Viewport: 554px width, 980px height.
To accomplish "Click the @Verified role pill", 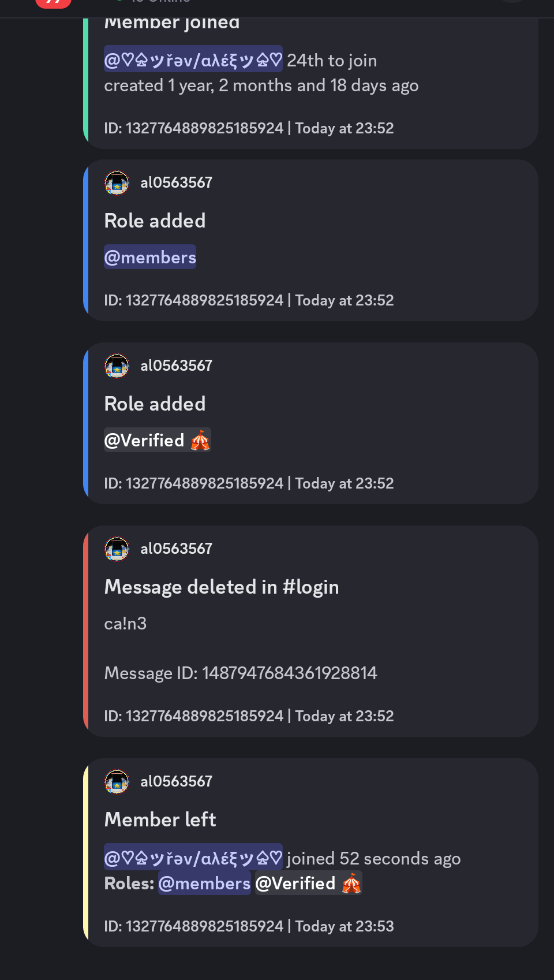I will (x=157, y=440).
